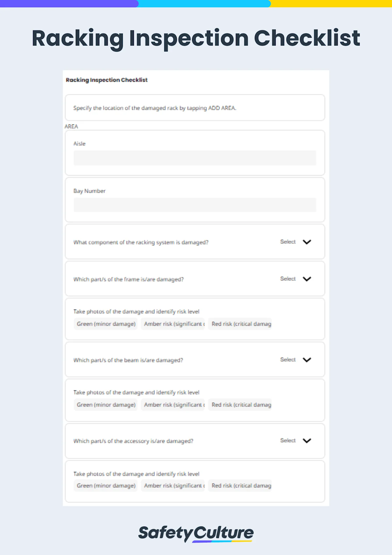Select Amber risk for frame damage photos

point(172,324)
